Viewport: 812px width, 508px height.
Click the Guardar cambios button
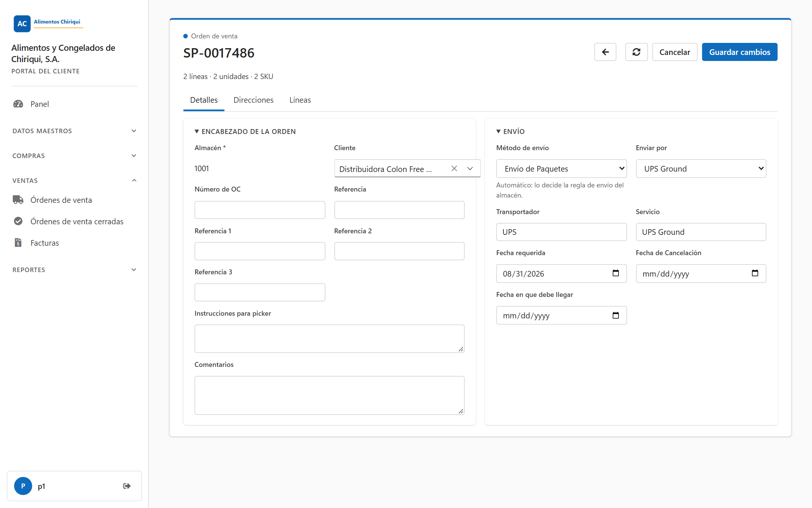(739, 52)
